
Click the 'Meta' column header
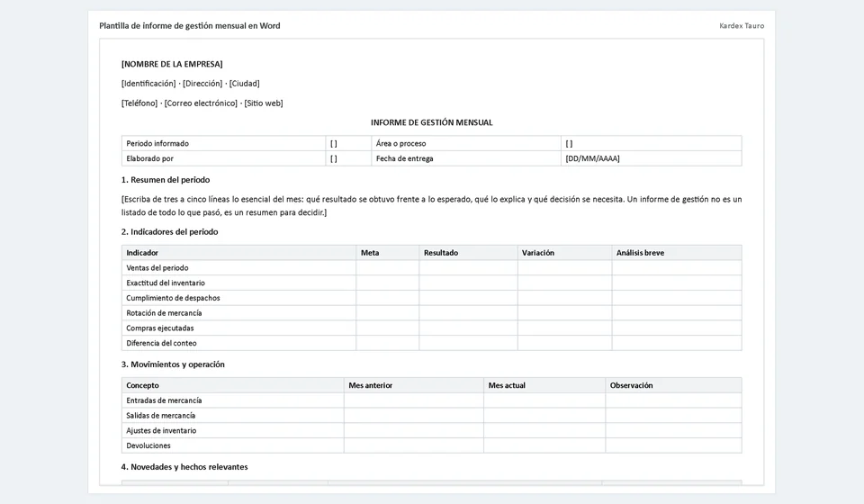coord(387,253)
